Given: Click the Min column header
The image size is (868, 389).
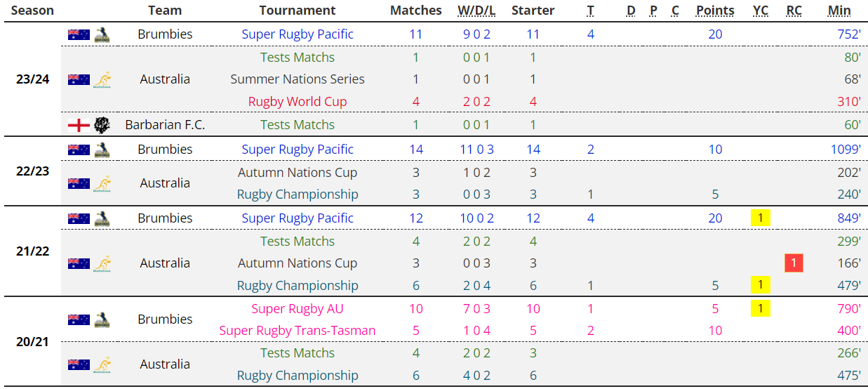Looking at the screenshot, I should click(839, 11).
